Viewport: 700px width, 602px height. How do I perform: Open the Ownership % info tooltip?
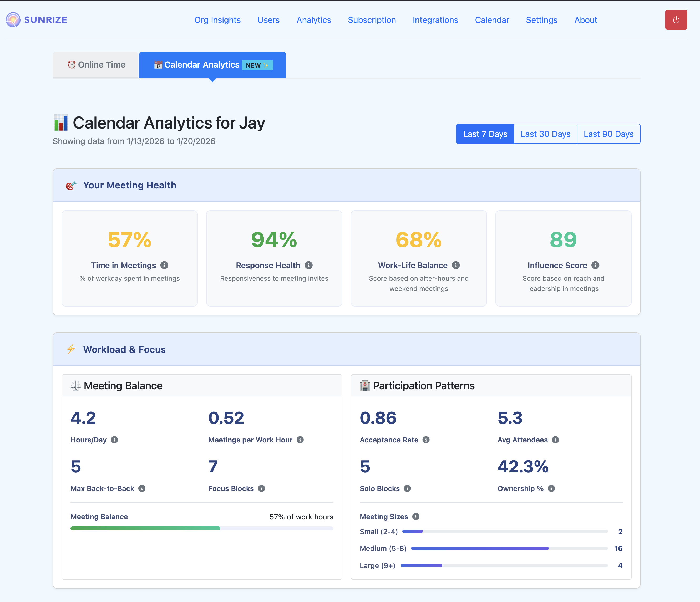pos(551,488)
